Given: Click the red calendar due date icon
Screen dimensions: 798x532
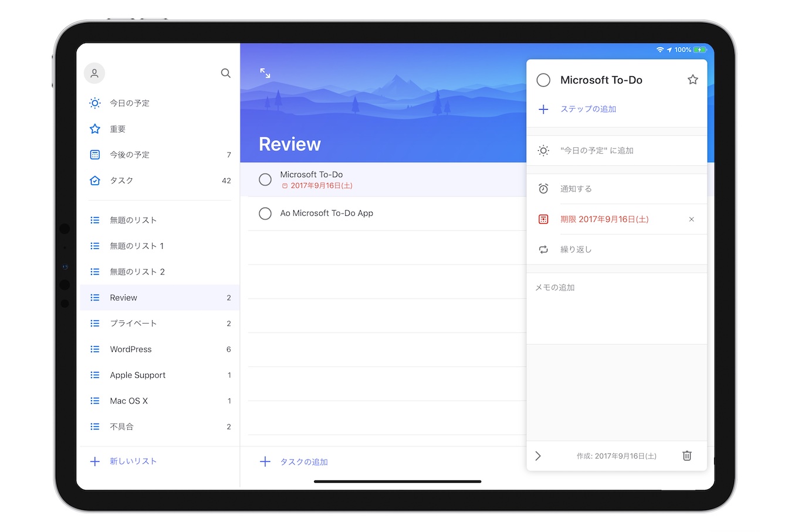Looking at the screenshot, I should pyautogui.click(x=543, y=219).
